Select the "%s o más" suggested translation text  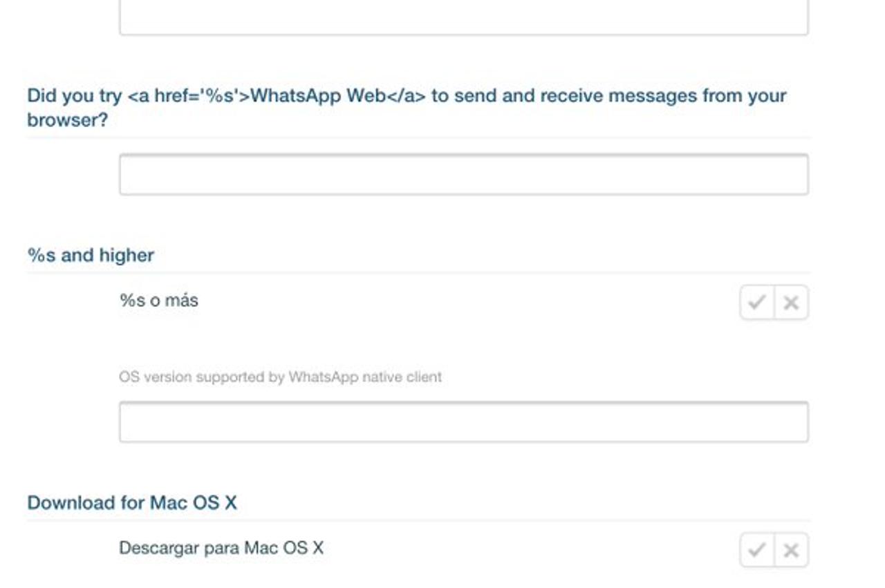click(x=159, y=301)
